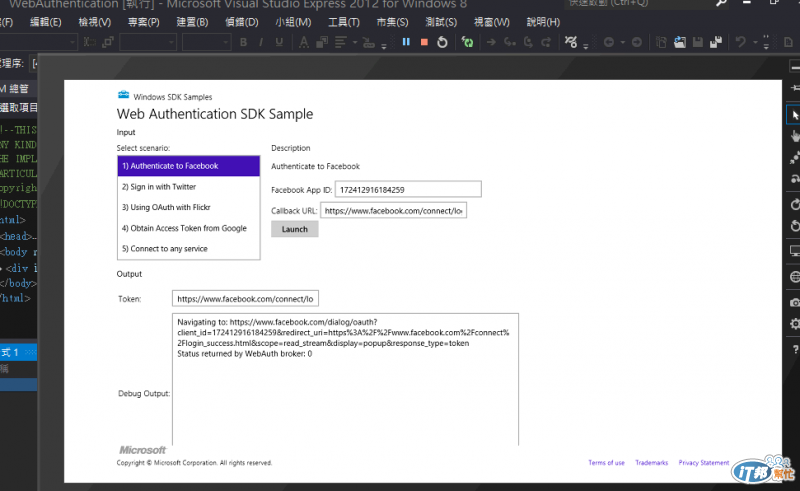Click the Step Over icon
The width and height of the screenshot is (800, 491).
528,42
